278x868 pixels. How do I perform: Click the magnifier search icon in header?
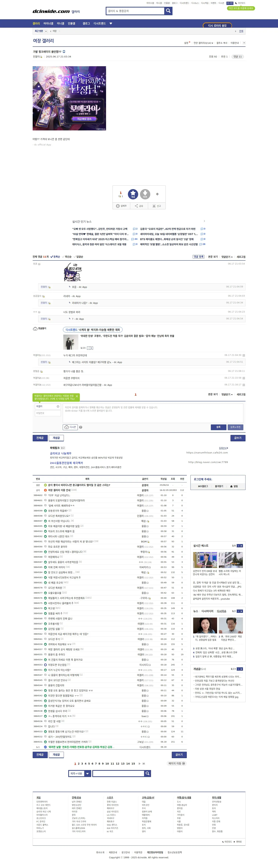[168, 11]
